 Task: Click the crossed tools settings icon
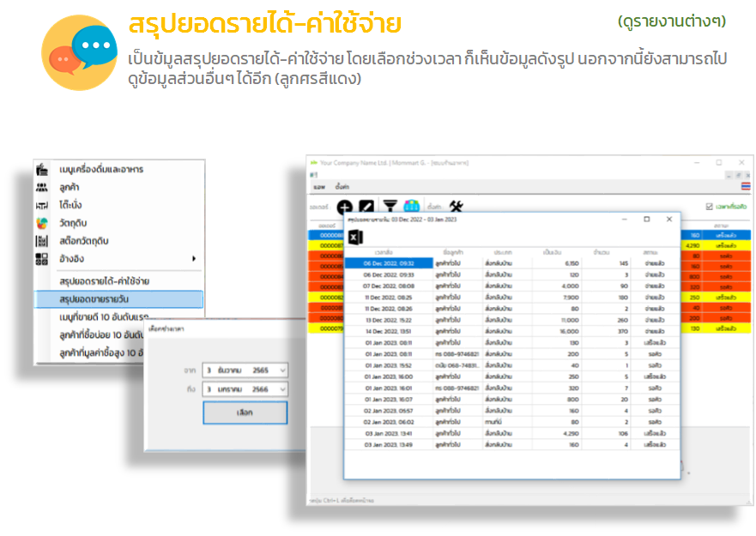pyautogui.click(x=457, y=206)
